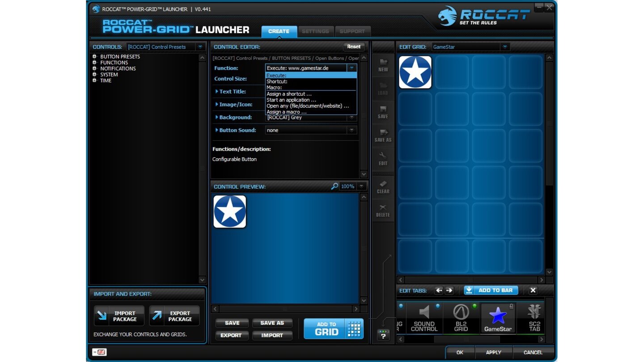Click the Export Package button
Image resolution: width=644 pixels, height=362 pixels.
click(x=174, y=316)
